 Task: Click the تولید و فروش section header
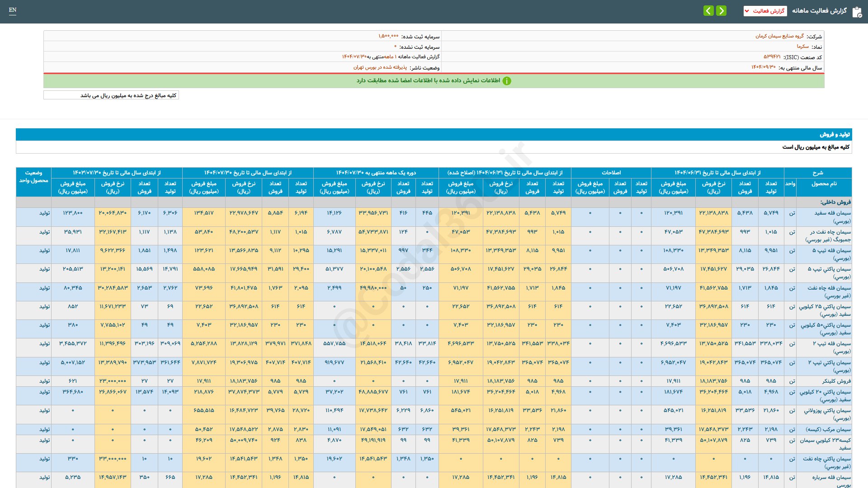[x=835, y=135]
